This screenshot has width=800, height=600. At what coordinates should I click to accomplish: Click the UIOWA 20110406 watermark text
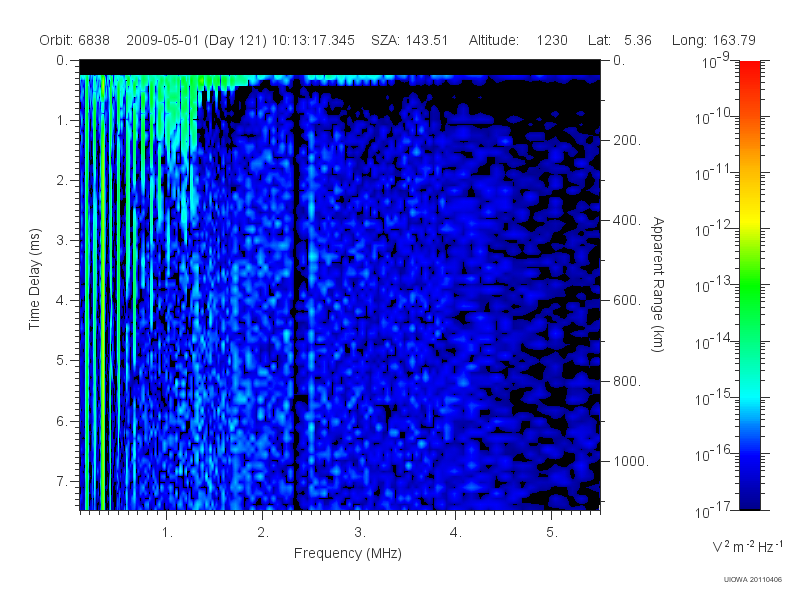point(753,580)
